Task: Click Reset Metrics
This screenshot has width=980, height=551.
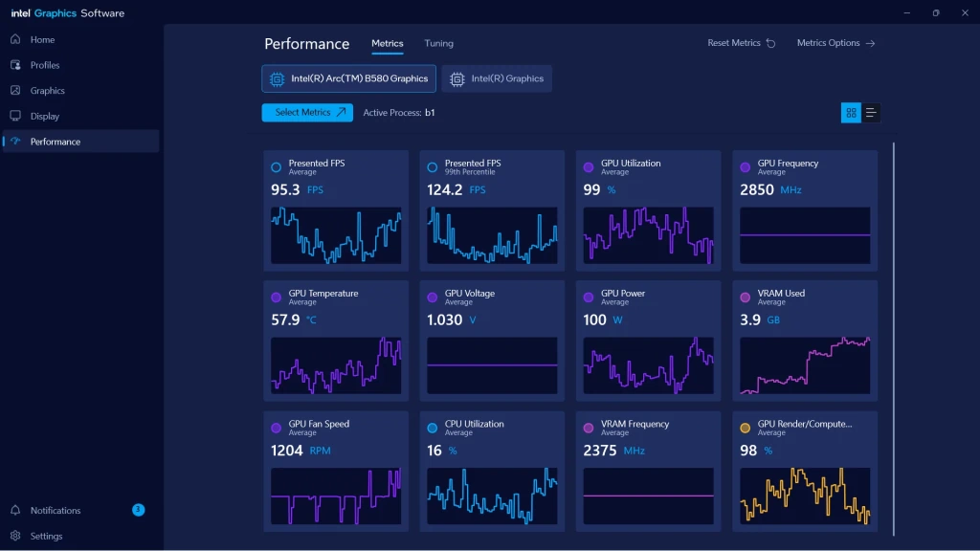Action: click(742, 43)
